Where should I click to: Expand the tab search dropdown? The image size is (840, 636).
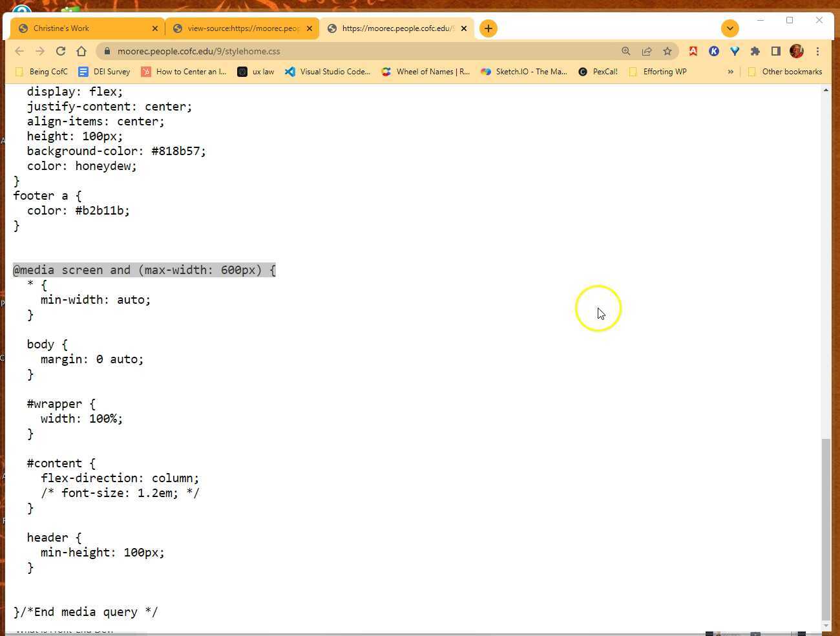pyautogui.click(x=730, y=28)
